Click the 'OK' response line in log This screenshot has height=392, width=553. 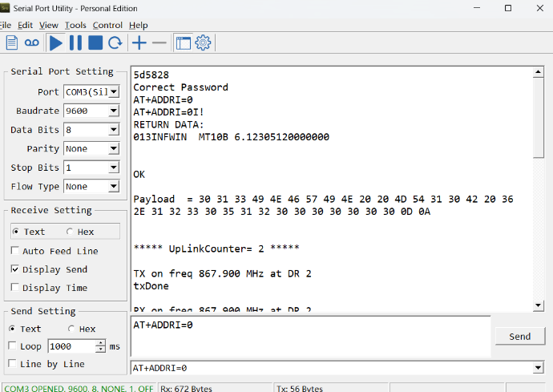[139, 174]
